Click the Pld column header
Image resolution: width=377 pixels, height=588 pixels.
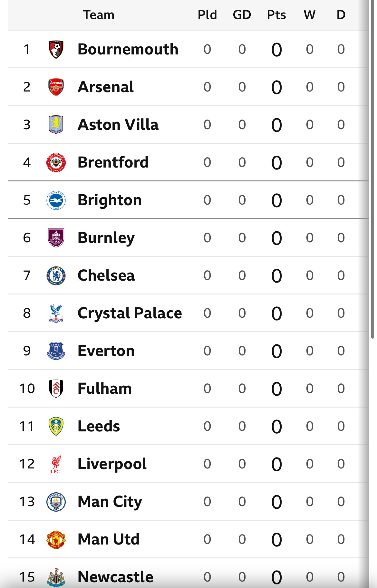point(207,15)
